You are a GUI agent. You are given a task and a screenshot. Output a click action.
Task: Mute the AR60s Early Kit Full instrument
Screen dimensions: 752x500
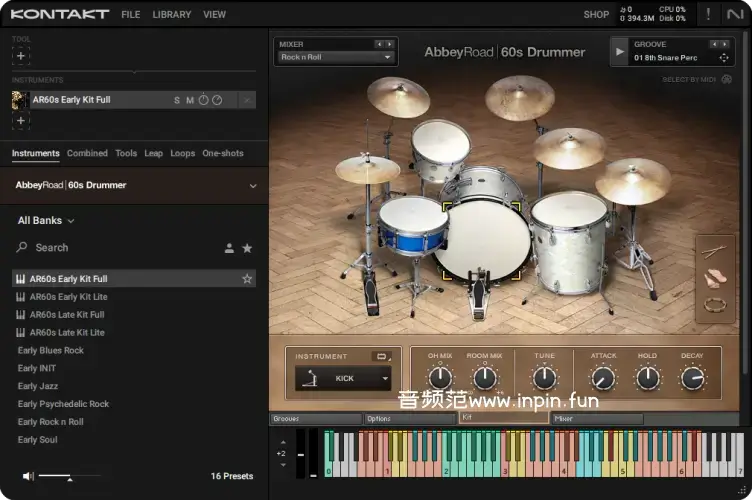(190, 100)
